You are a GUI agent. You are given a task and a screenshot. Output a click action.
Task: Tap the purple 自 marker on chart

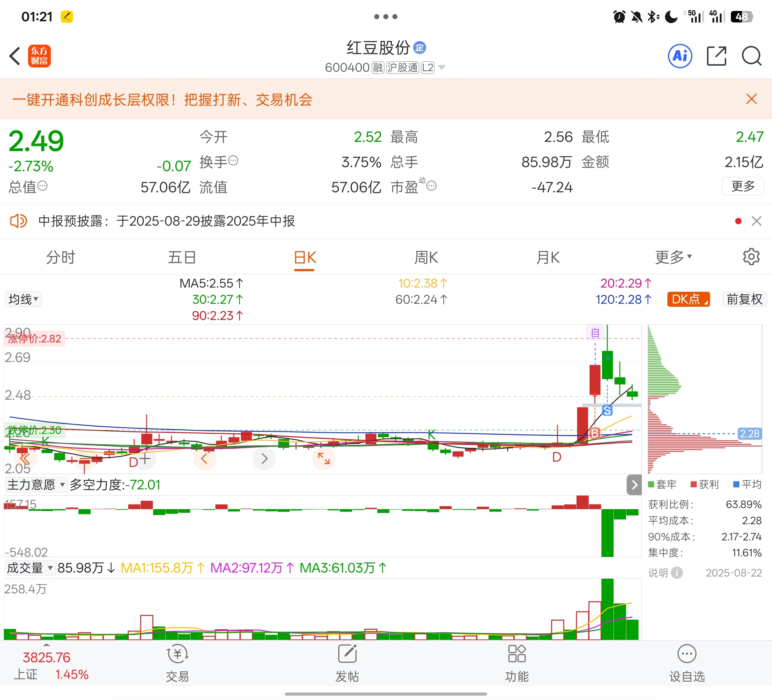pyautogui.click(x=595, y=333)
